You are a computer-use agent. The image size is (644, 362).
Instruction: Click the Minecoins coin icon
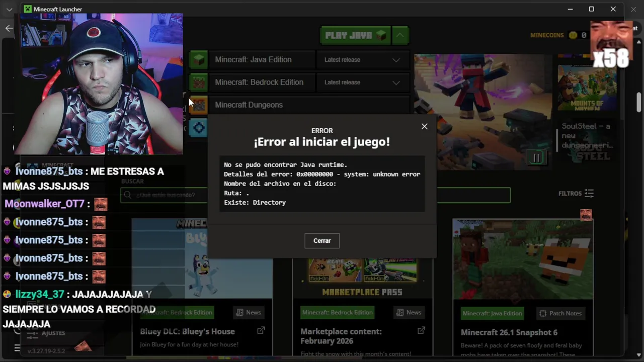click(x=573, y=35)
